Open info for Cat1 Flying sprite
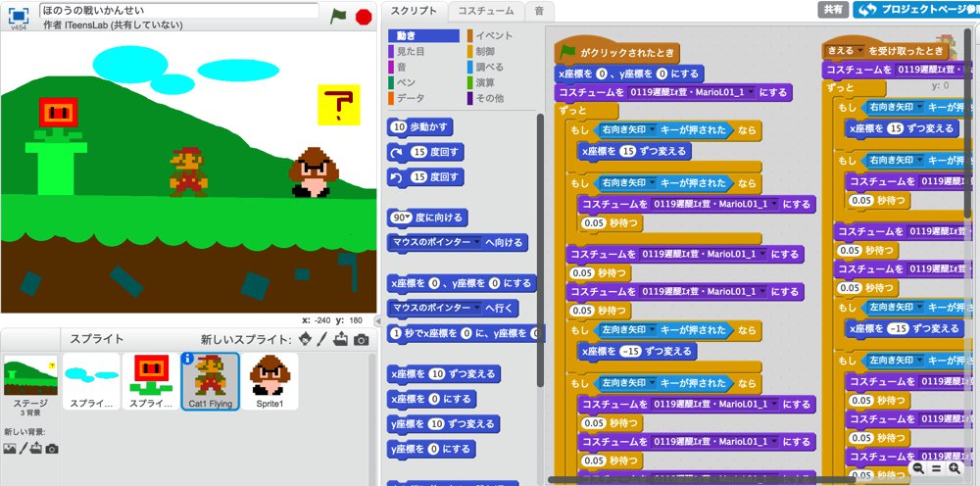The height and width of the screenshot is (486, 980). (x=187, y=359)
